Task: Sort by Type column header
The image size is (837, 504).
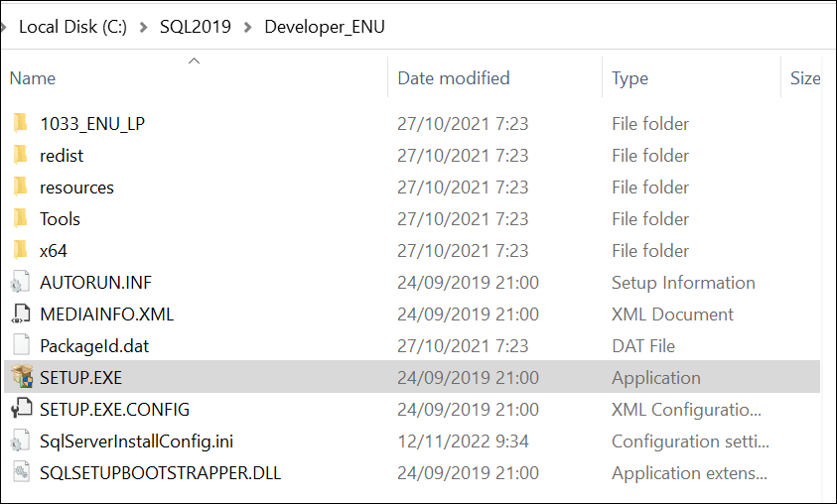Action: 629,79
